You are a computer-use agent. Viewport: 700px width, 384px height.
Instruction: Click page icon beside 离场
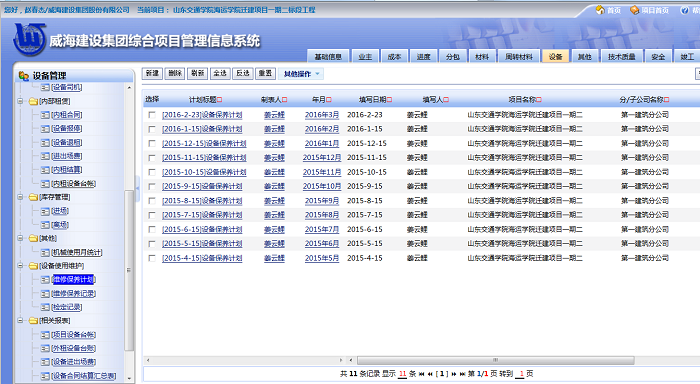45,225
